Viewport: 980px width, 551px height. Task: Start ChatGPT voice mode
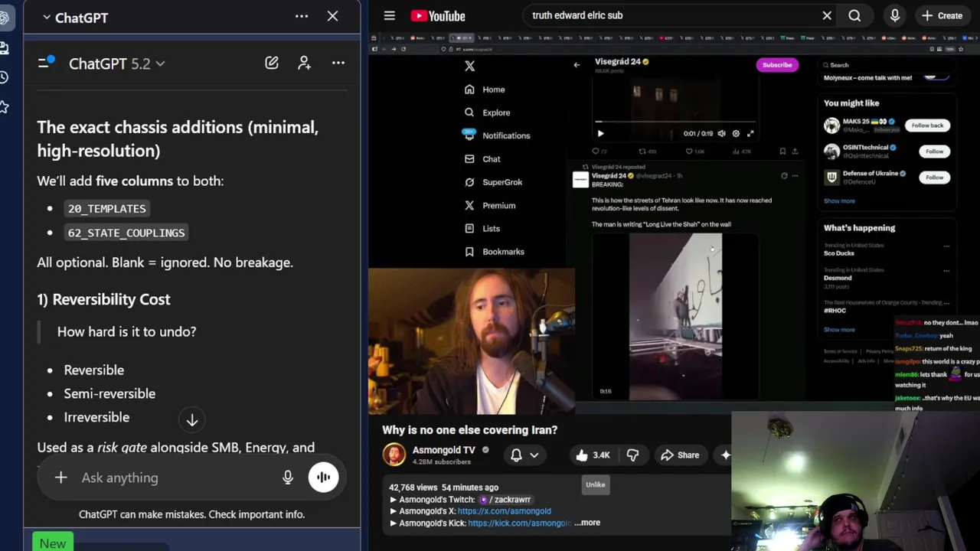point(323,478)
